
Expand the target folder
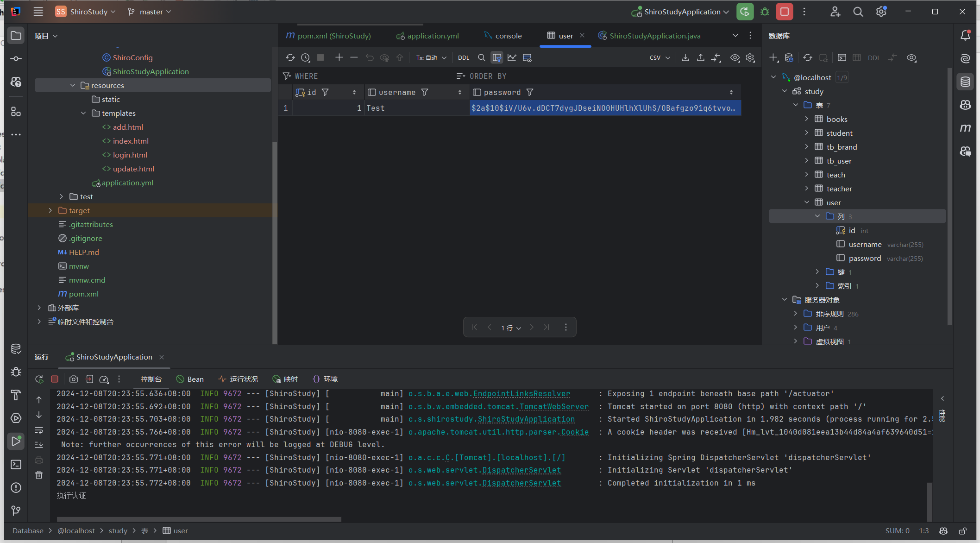[x=50, y=210]
